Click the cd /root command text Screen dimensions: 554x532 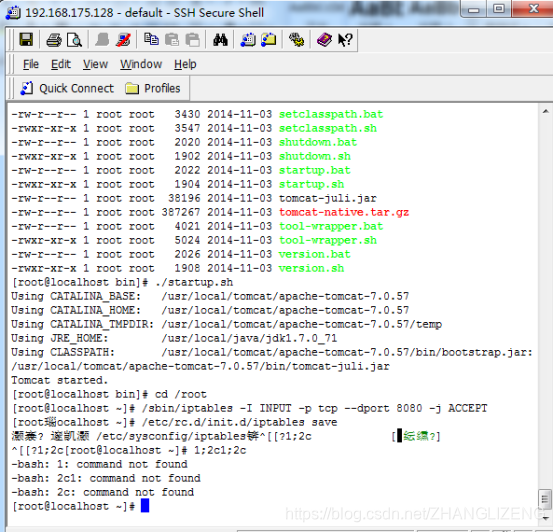(x=181, y=395)
